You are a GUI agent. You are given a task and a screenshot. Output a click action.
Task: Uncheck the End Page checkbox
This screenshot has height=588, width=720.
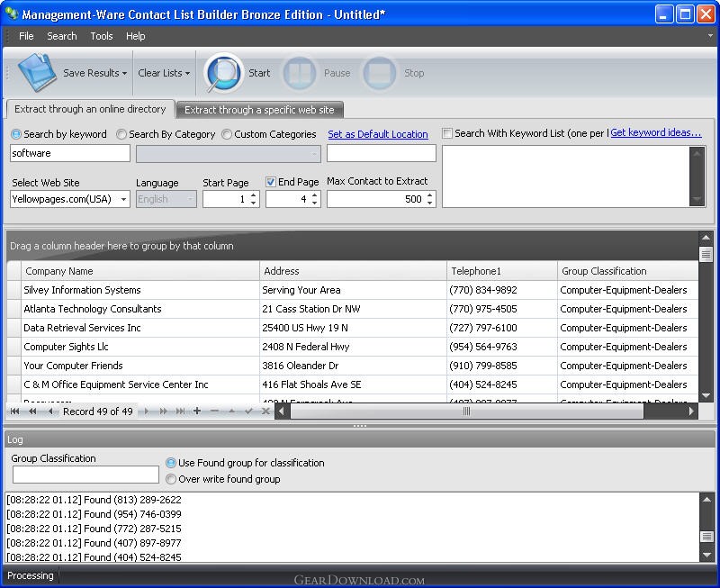pos(271,182)
